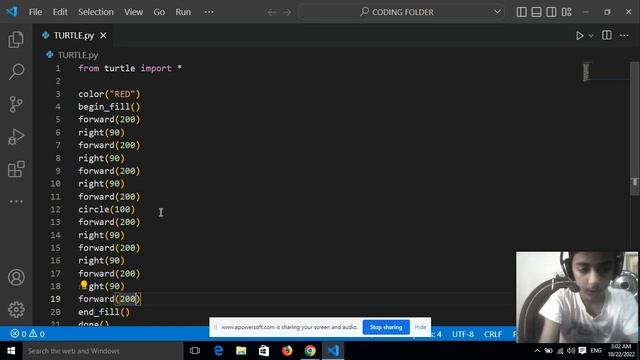Image resolution: width=640 pixels, height=360 pixels.
Task: Open the Search view in activity bar
Action: [x=16, y=72]
